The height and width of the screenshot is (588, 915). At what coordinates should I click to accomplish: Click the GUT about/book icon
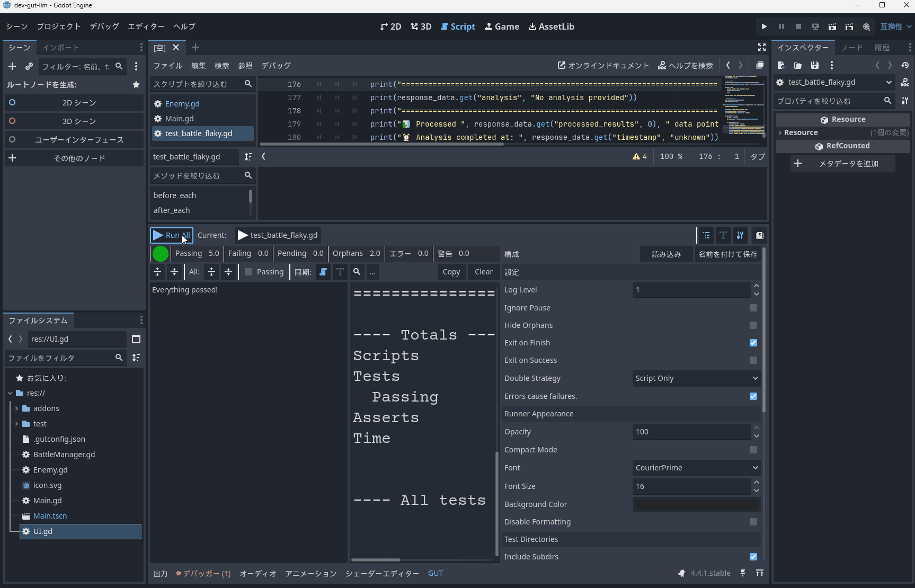point(760,235)
